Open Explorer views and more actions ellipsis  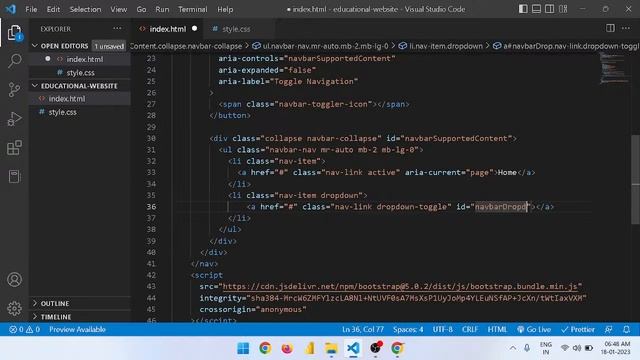[x=118, y=29]
